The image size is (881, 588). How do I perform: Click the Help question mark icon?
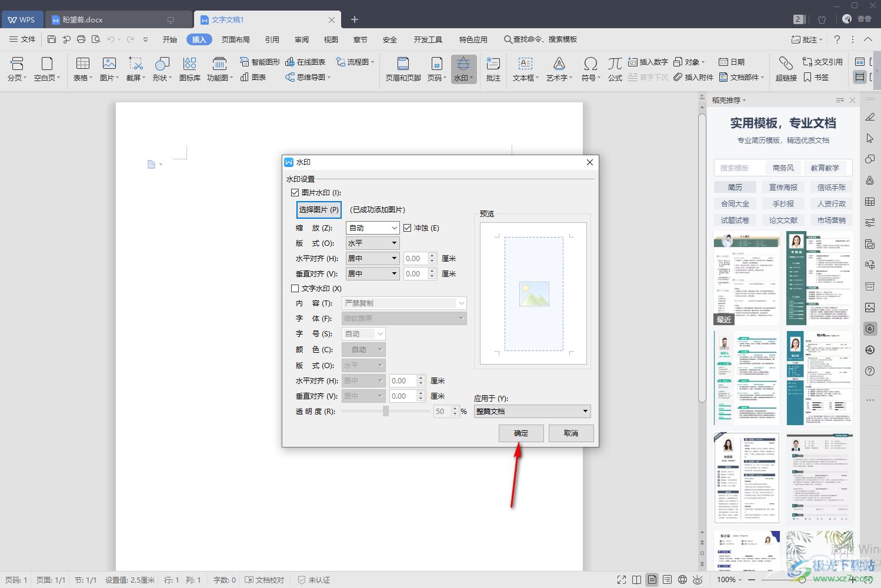(837, 39)
